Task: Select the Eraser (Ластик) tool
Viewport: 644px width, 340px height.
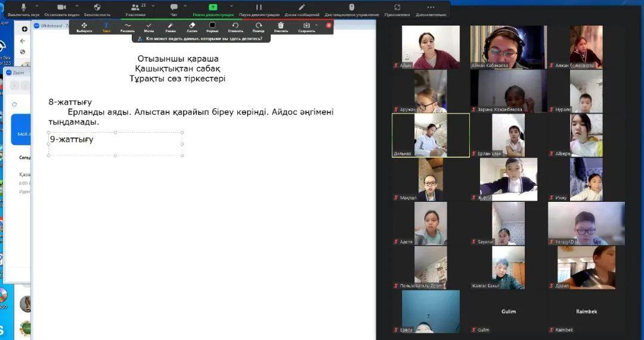Action: click(x=192, y=27)
